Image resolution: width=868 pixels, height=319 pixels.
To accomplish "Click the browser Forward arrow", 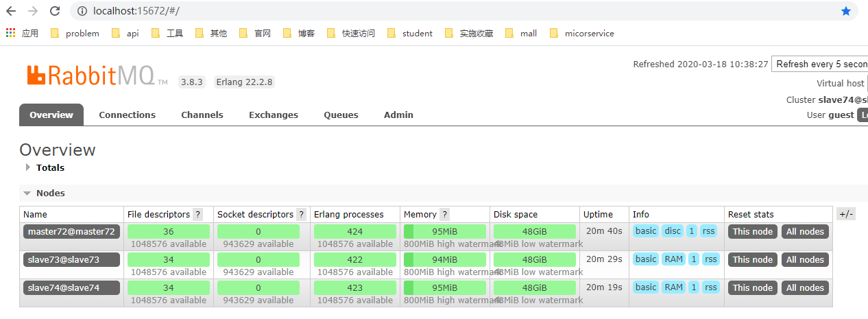I will (x=33, y=11).
